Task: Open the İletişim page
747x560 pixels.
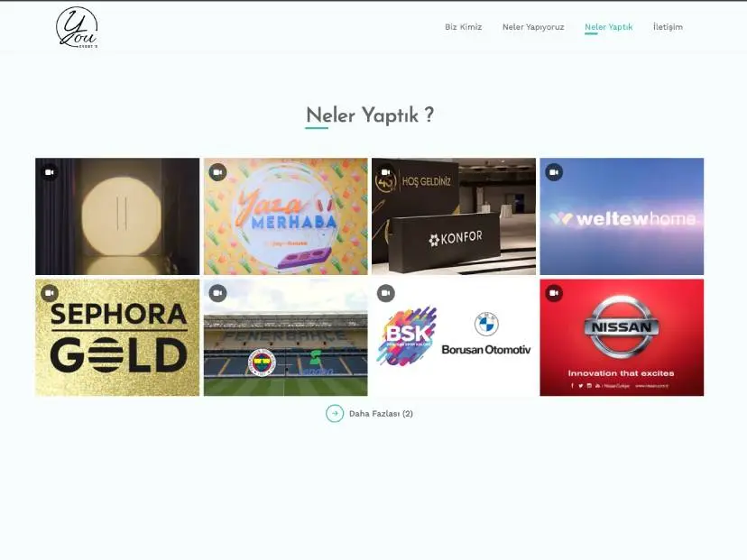Action: click(x=668, y=27)
